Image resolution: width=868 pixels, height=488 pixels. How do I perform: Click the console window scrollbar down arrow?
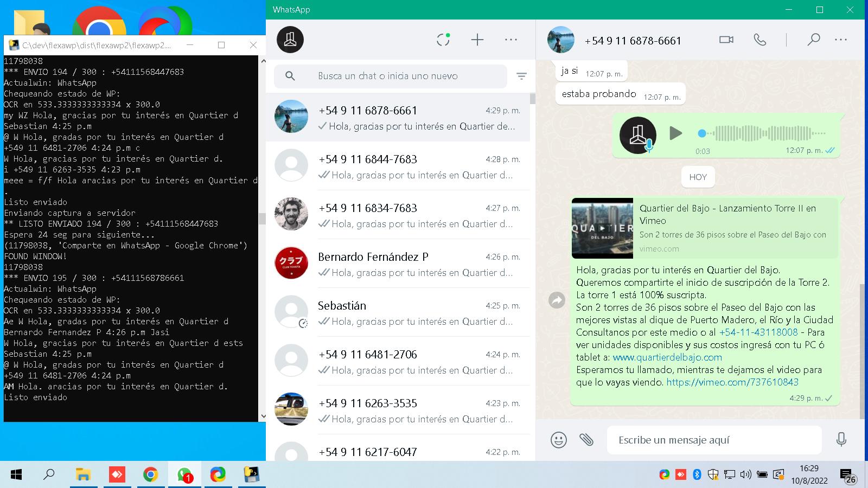tap(263, 416)
